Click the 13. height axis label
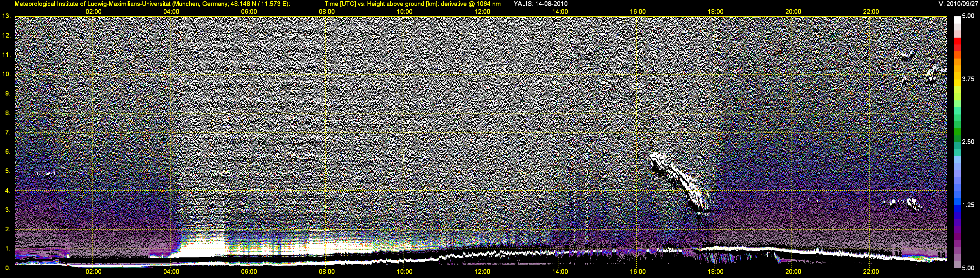This screenshot has width=980, height=278. pos(6,16)
